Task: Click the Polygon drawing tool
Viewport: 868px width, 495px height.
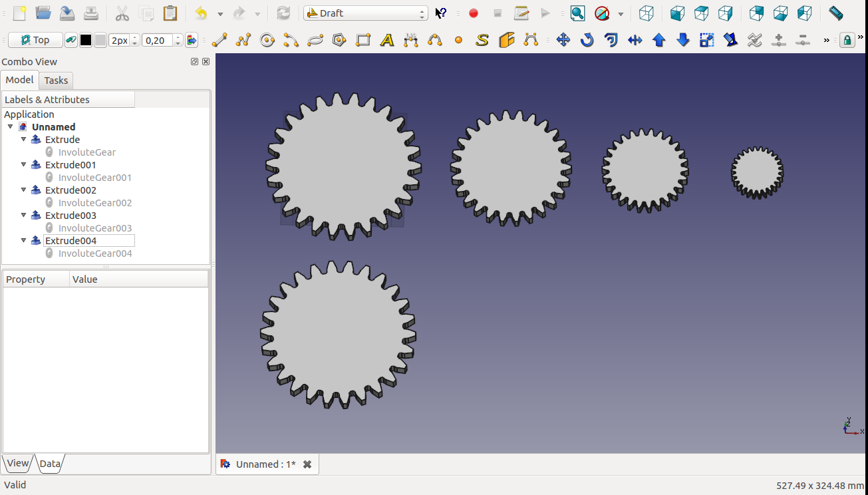Action: (339, 41)
